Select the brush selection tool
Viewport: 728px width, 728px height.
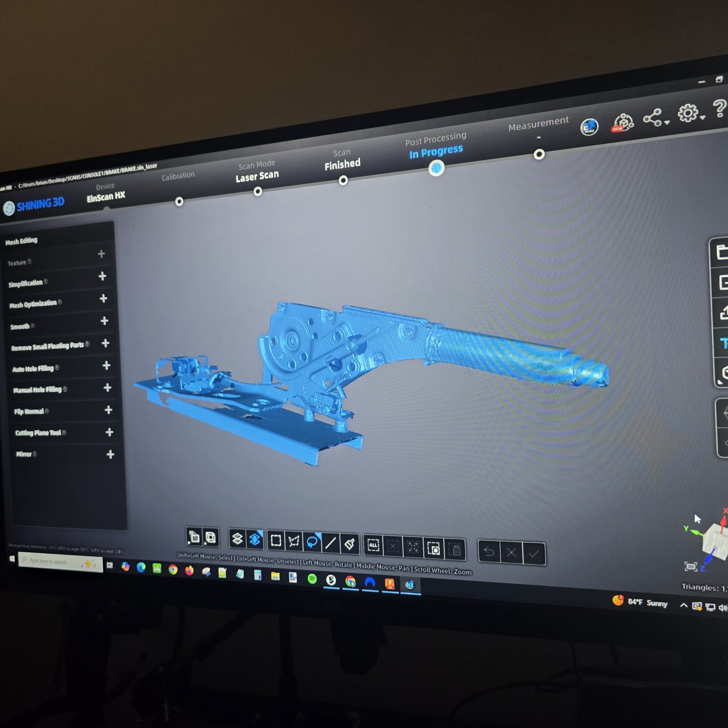click(x=349, y=544)
